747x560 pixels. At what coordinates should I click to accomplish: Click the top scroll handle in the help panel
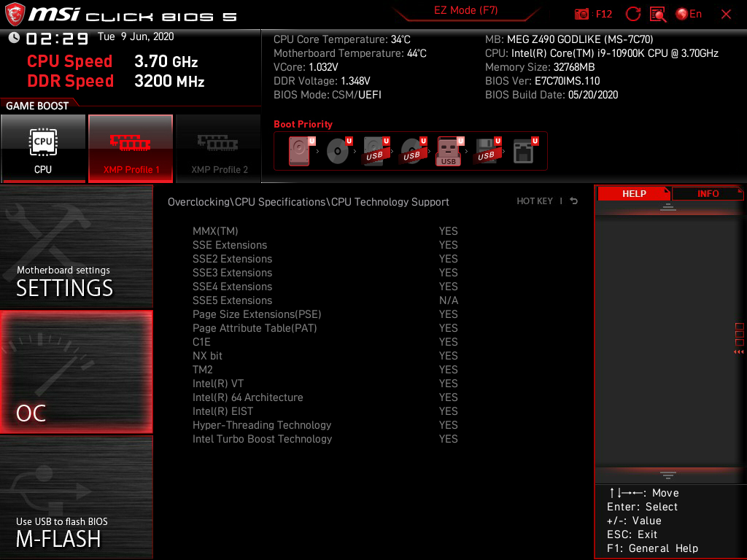point(668,207)
